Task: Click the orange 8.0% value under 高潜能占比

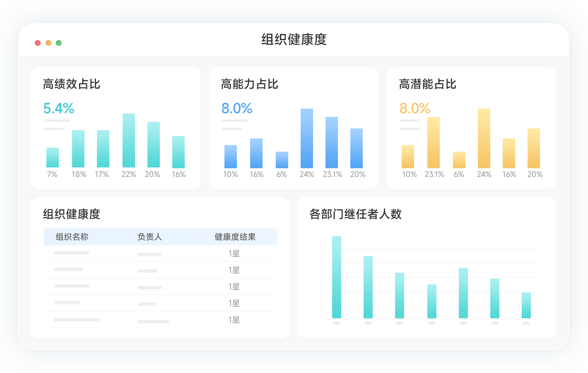Action: click(415, 109)
